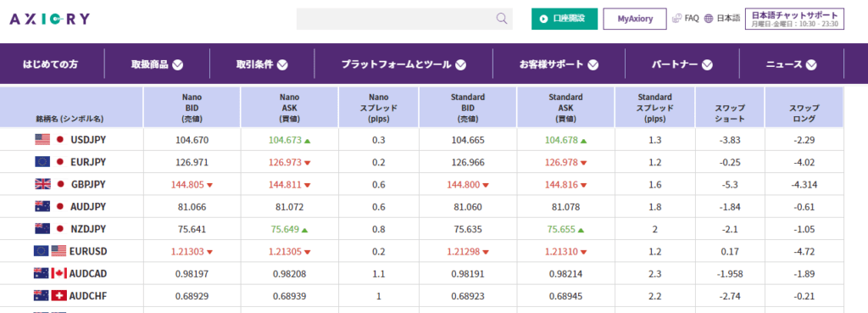Click the Axiory logo
The image size is (868, 313).
click(50, 20)
